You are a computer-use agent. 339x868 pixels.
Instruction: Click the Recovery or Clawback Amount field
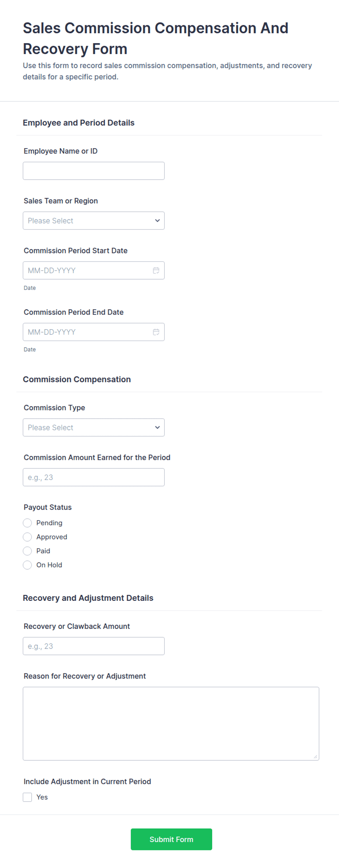[x=94, y=646]
